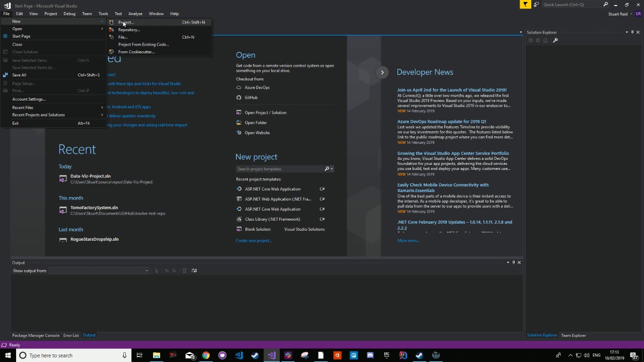Click the send feedback icon
The width and height of the screenshot is (644, 362).
click(x=536, y=5)
